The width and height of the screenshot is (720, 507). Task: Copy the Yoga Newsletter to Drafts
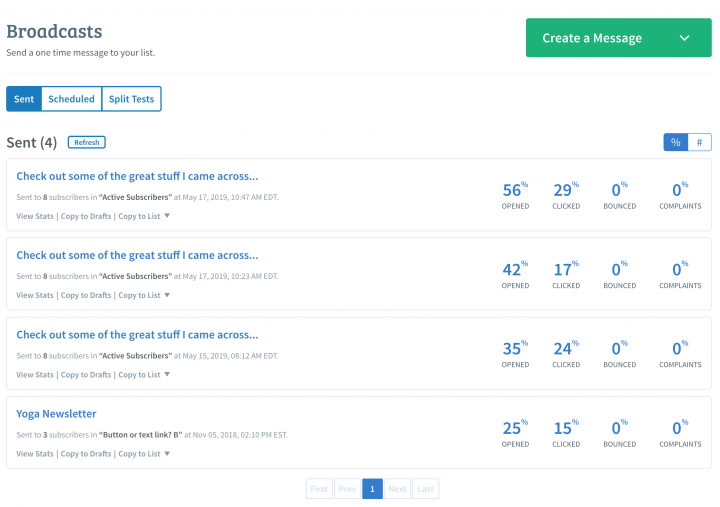86,454
